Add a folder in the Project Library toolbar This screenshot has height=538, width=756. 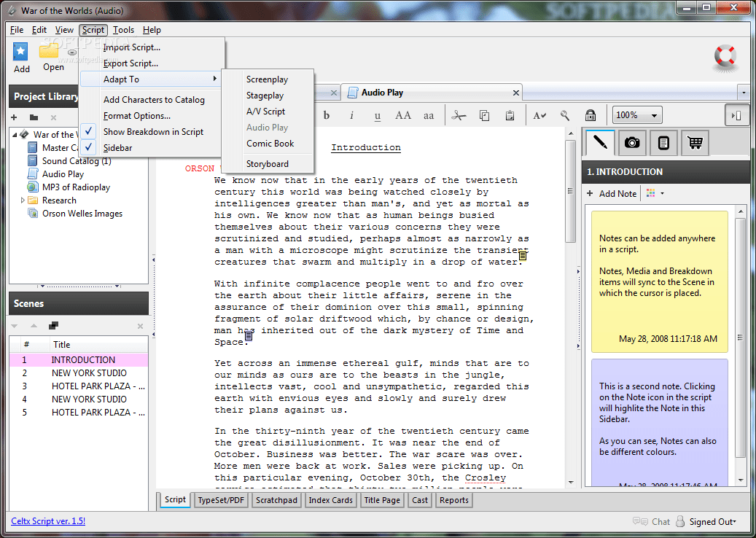click(34, 117)
